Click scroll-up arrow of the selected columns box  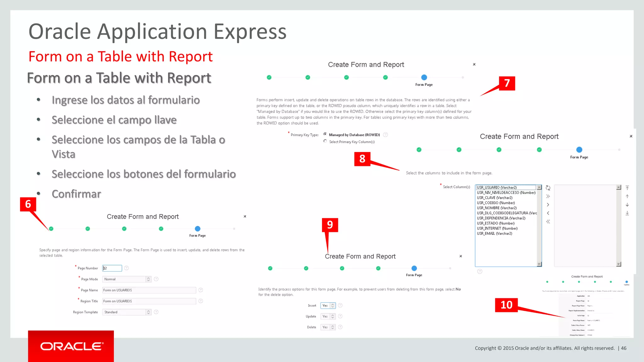pyautogui.click(x=619, y=187)
